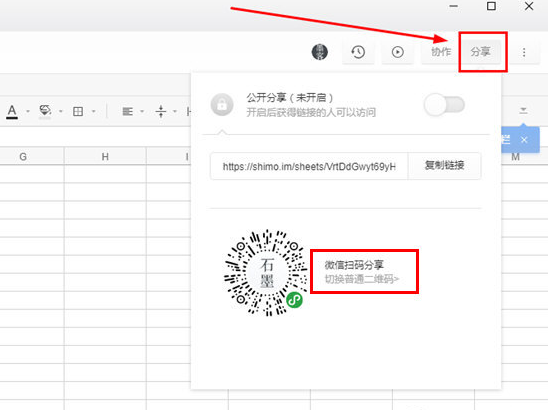Close the blue tooltip banner
This screenshot has width=549, height=410.
pos(524,140)
